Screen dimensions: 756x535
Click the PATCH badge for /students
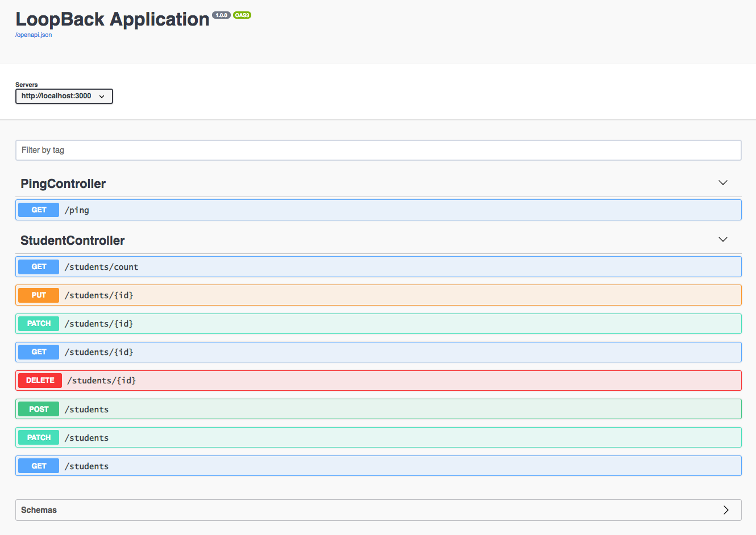pyautogui.click(x=39, y=438)
